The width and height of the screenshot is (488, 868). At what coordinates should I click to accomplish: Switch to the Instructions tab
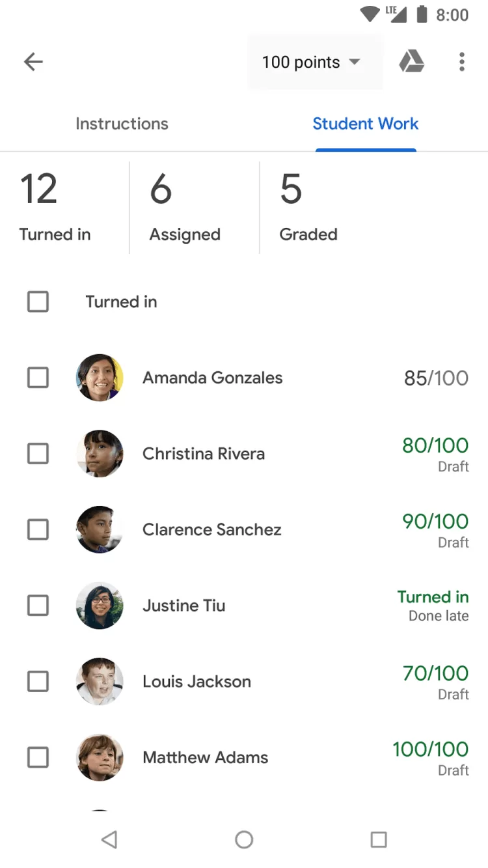pos(122,124)
